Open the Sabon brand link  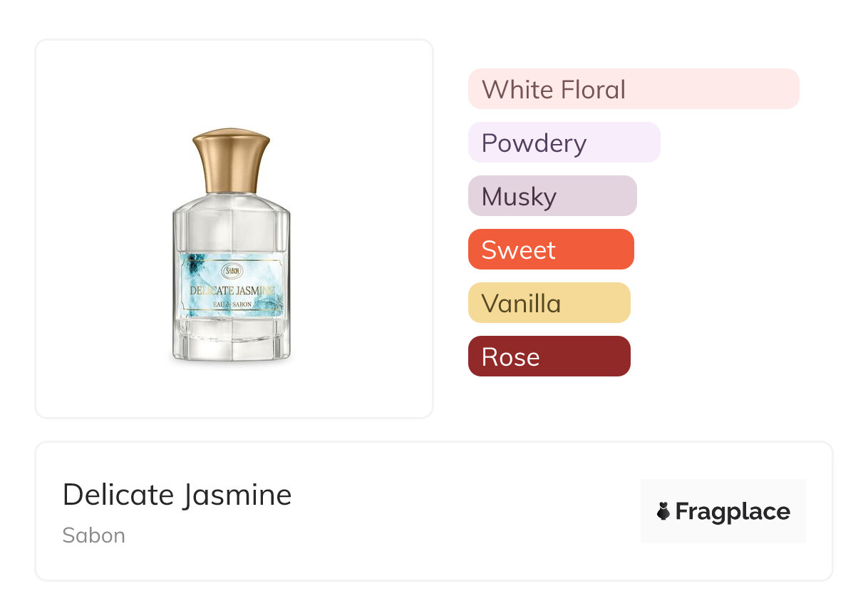pos(93,535)
